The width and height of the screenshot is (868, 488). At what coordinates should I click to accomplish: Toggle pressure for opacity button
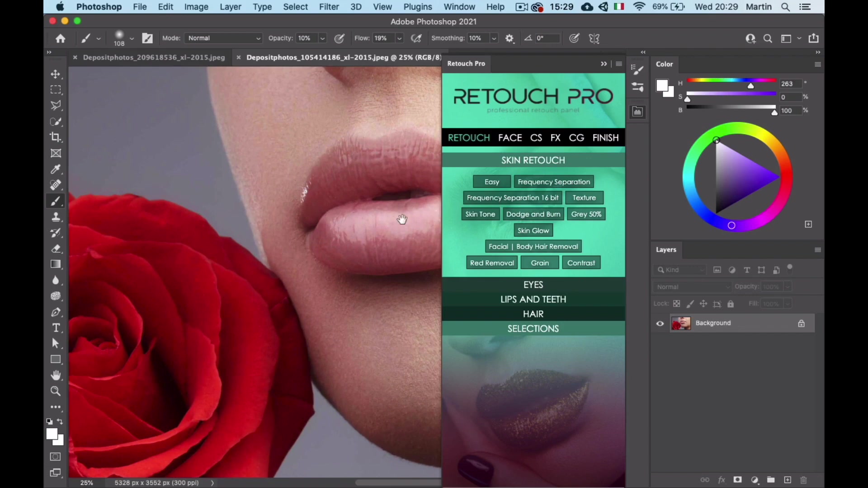(339, 38)
